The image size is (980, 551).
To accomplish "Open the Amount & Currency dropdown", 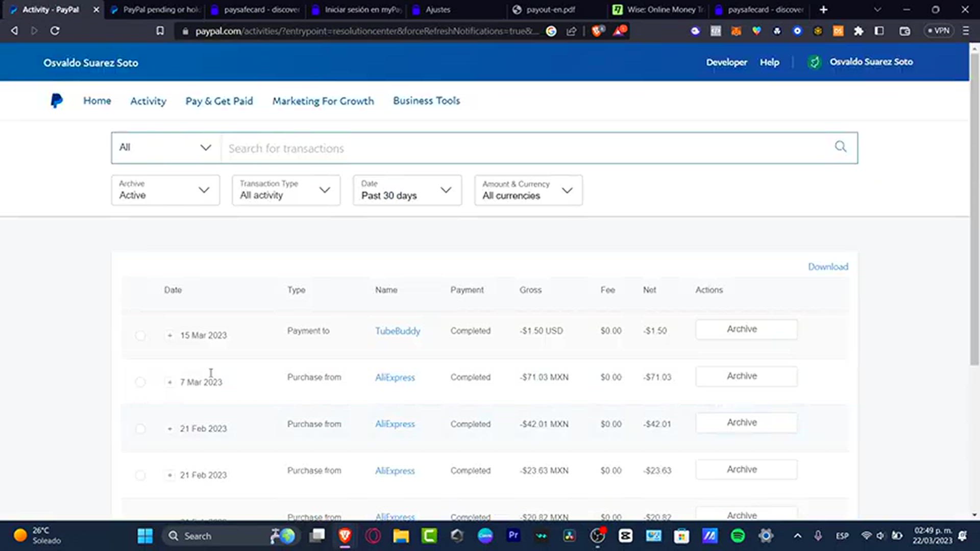I will [x=528, y=190].
